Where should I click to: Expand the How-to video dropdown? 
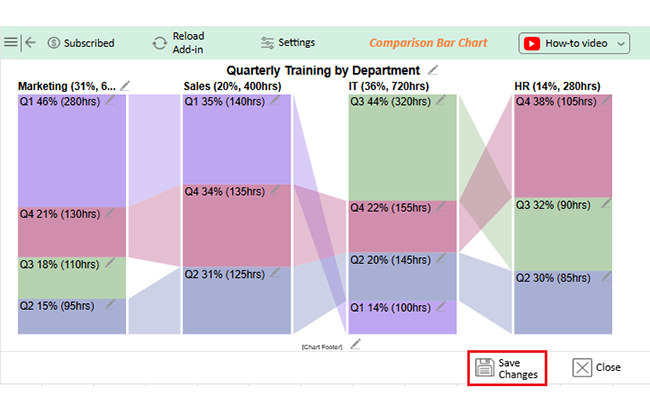[x=623, y=43]
